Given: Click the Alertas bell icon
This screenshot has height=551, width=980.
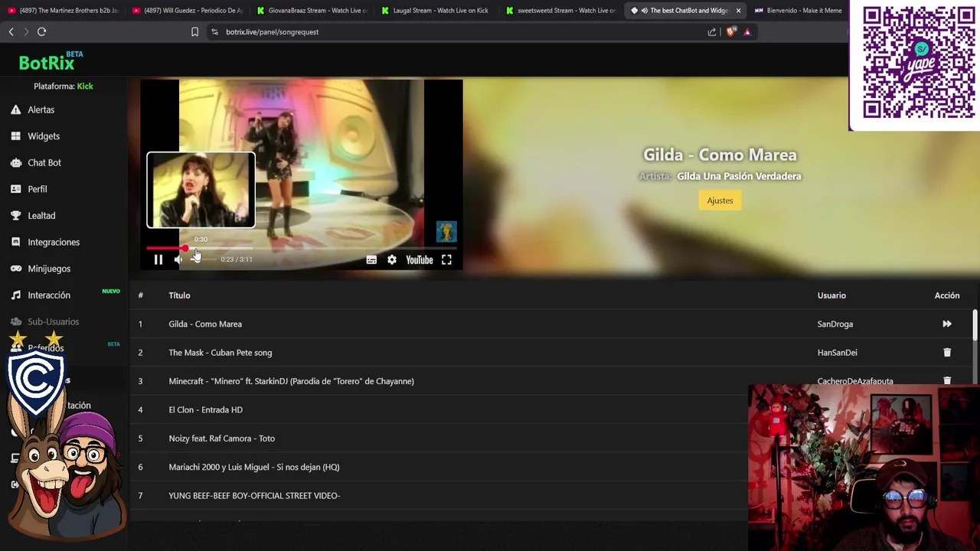Looking at the screenshot, I should (15, 109).
